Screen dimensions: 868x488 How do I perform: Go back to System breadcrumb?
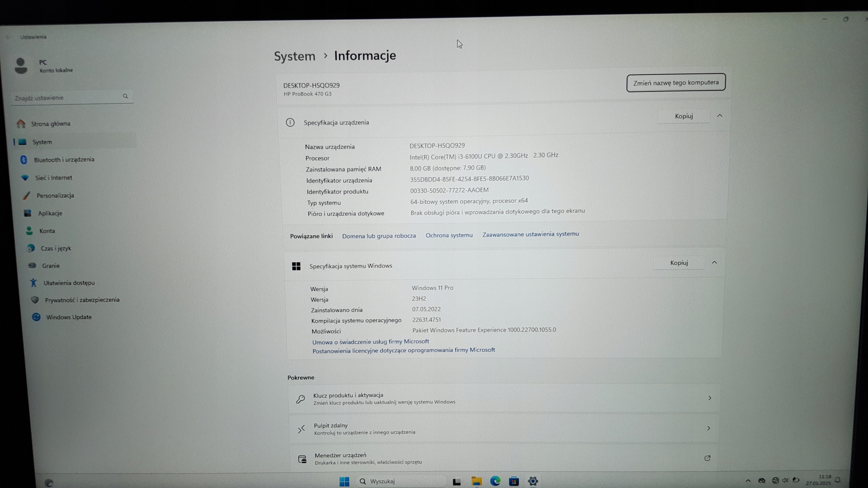coord(294,56)
